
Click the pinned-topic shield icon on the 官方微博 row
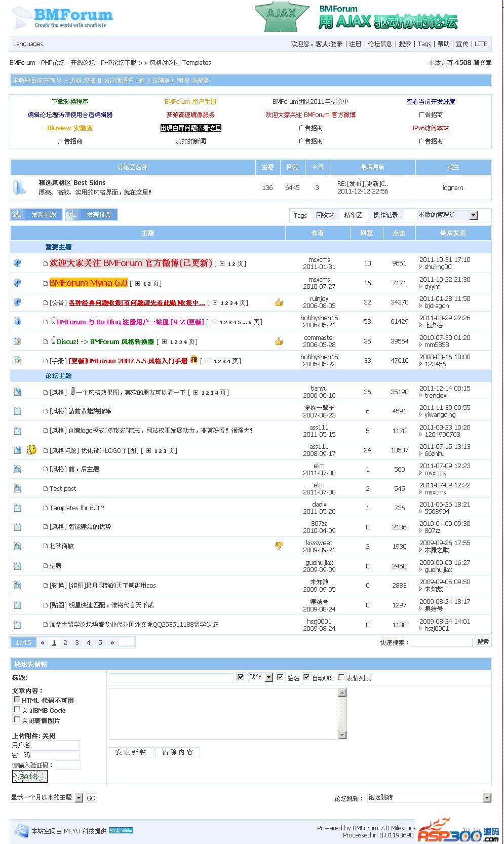pos(17,263)
